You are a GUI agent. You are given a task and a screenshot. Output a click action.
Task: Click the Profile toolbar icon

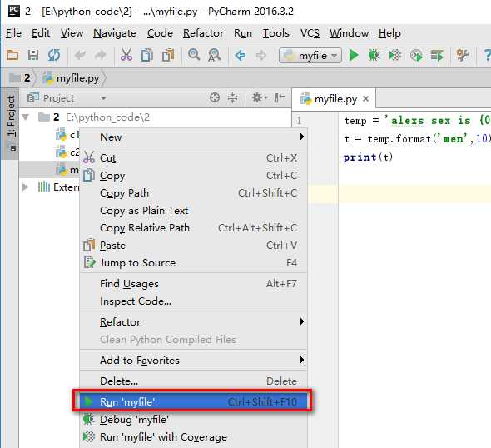point(416,56)
